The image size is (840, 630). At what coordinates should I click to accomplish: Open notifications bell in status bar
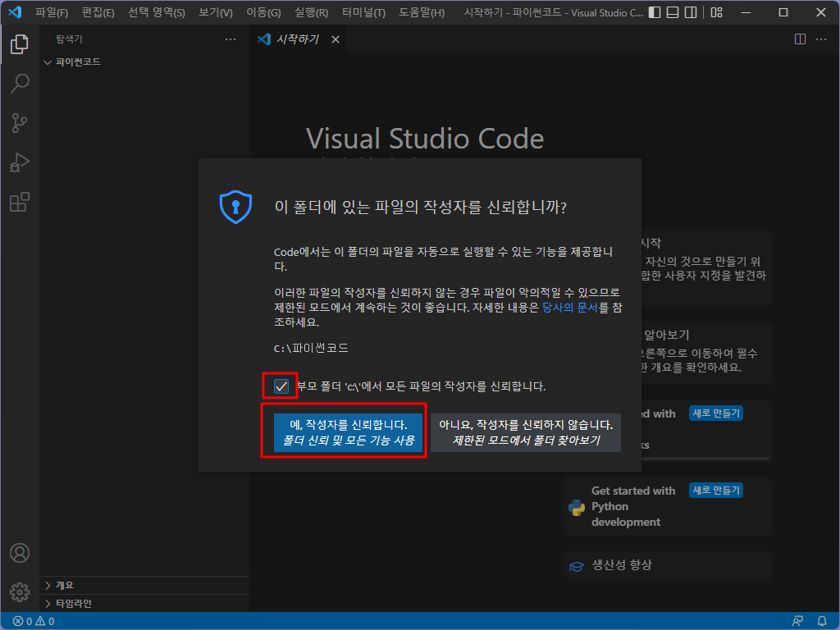pos(822,622)
